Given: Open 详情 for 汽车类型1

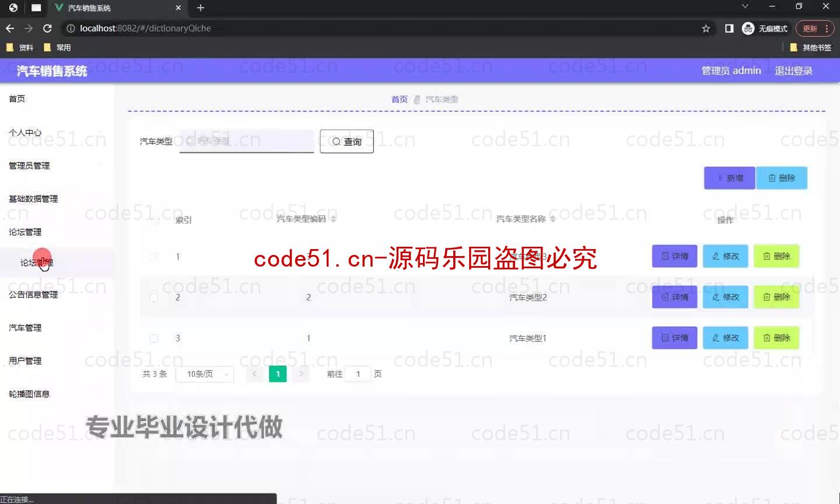Looking at the screenshot, I should point(674,338).
